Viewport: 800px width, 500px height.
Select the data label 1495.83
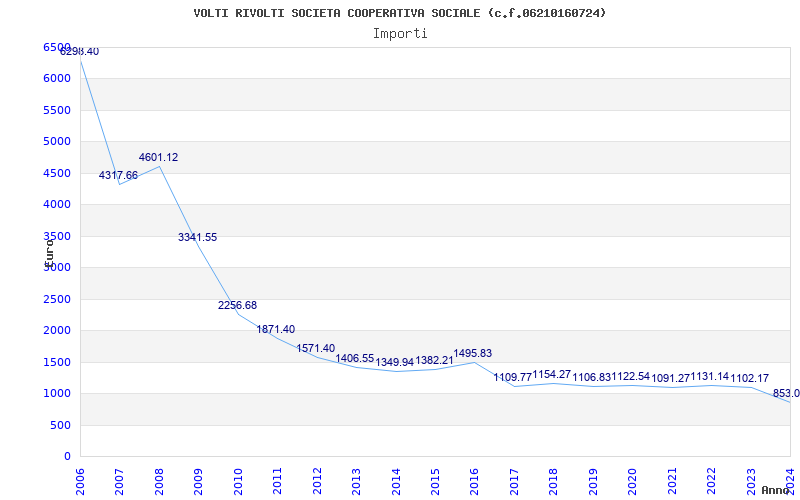473,354
